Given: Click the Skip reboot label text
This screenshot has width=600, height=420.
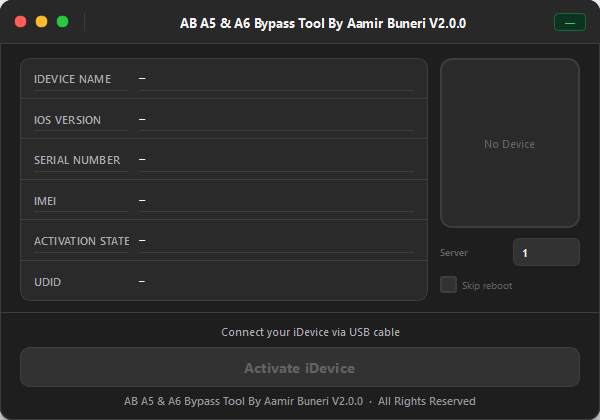Looking at the screenshot, I should tap(487, 286).
